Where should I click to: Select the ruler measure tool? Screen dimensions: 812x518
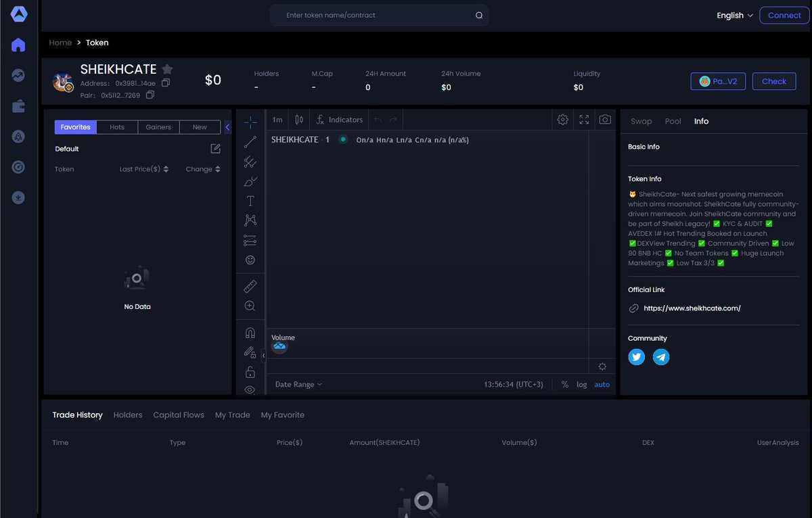250,285
